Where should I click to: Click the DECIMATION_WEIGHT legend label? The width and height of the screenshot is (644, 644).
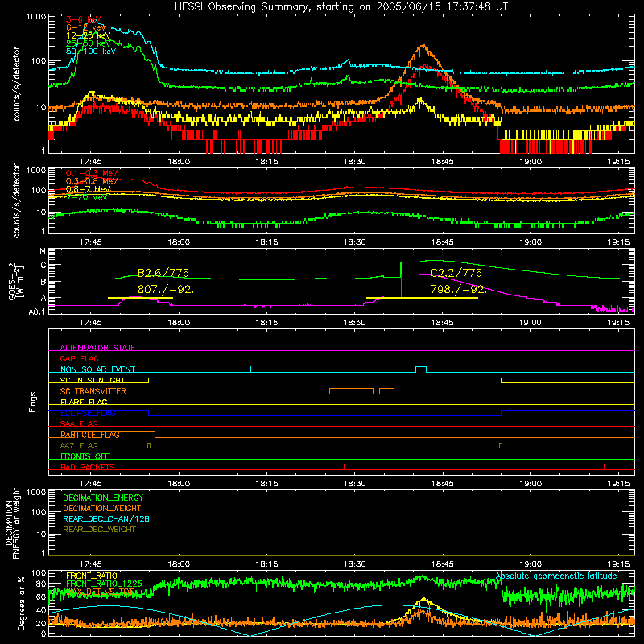tap(102, 508)
